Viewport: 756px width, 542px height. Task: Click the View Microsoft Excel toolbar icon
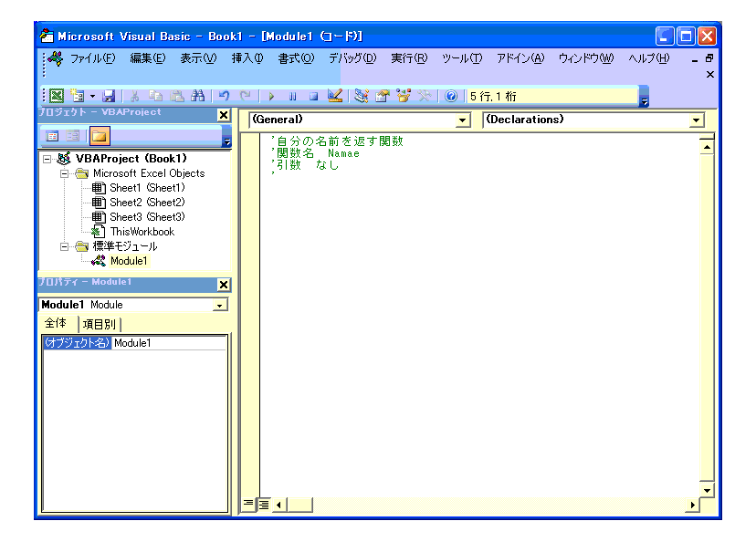(57, 96)
